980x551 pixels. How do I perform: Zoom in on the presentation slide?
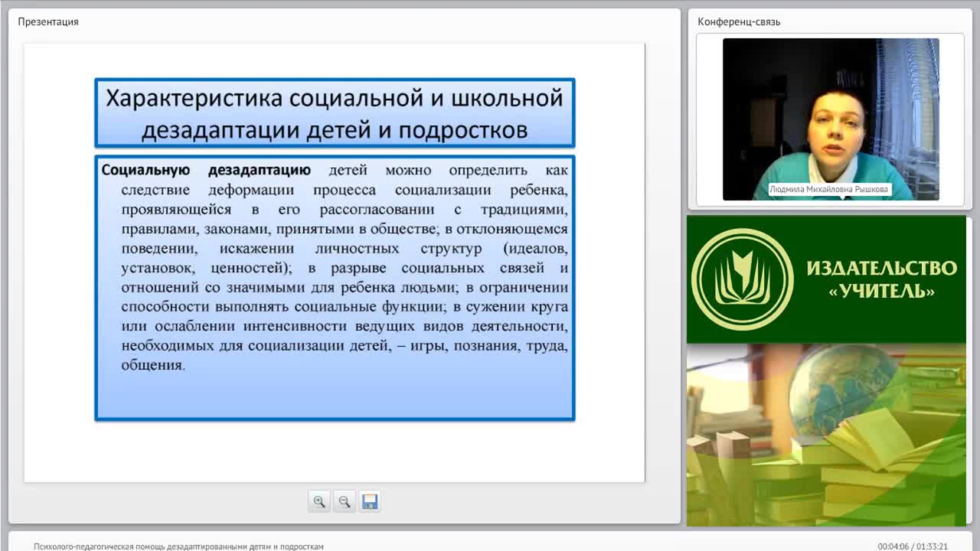tap(319, 501)
